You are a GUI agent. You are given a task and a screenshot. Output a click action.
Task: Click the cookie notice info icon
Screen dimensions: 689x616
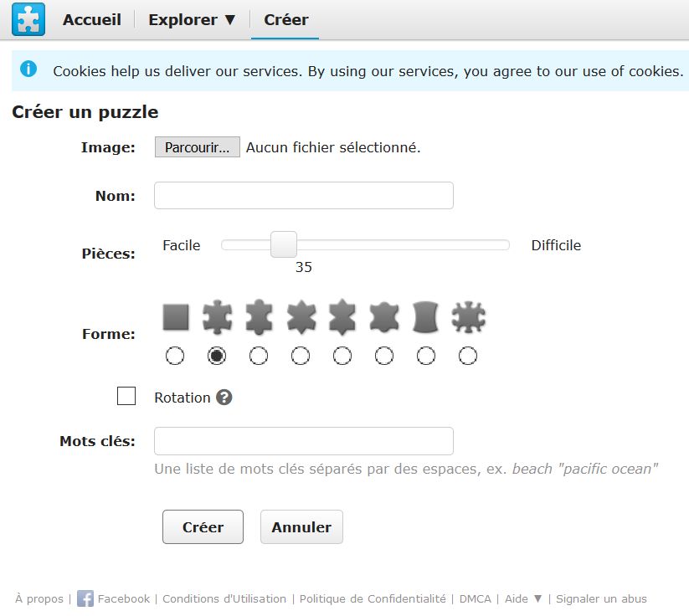(x=28, y=69)
